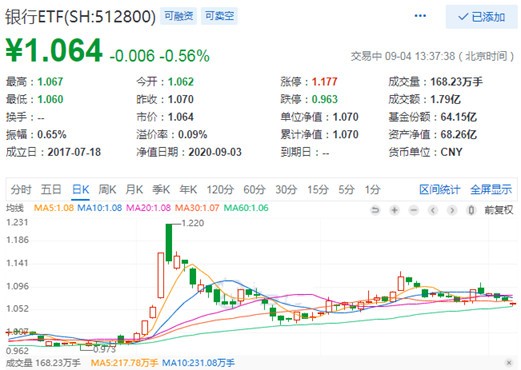This screenshot has height=370, width=521.
Task: Click the 资产净值 value 68.26亿
Action: 459,135
